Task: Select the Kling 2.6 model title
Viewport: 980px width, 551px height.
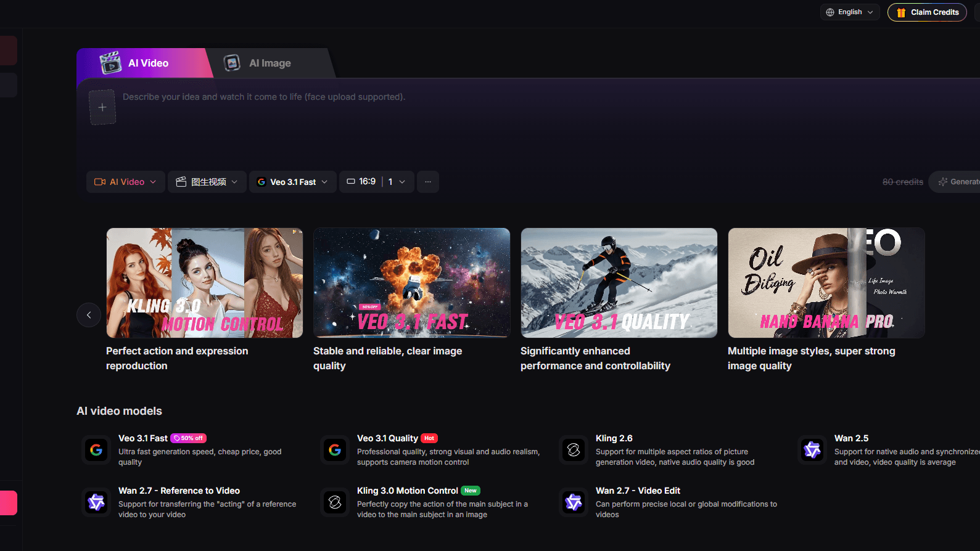Action: click(x=614, y=438)
